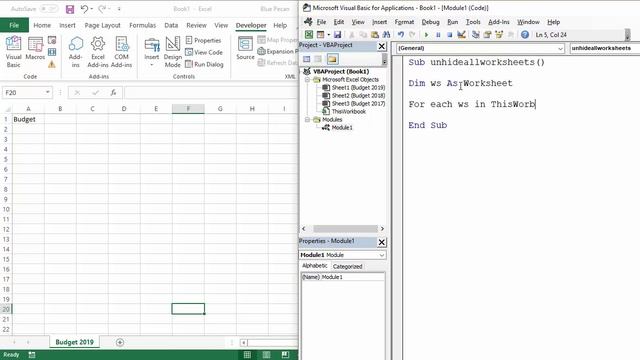Save Book1 from VBA toolbar

coord(337,35)
